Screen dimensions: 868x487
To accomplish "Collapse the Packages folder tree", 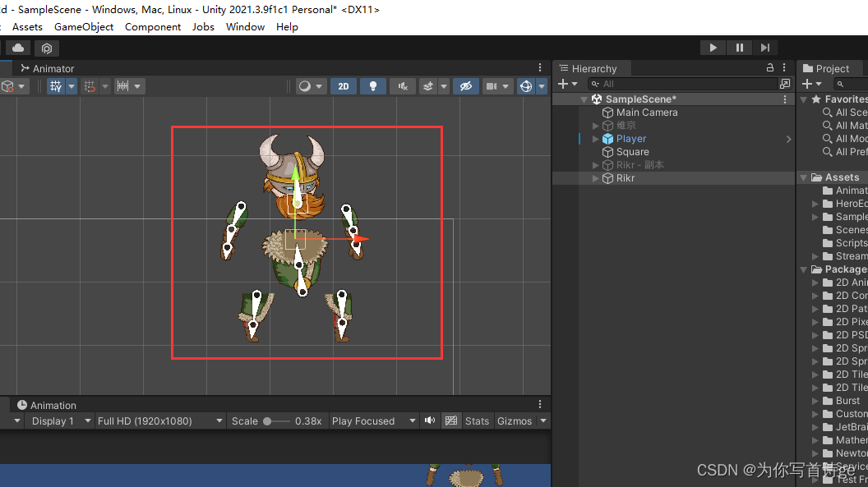I will (803, 269).
